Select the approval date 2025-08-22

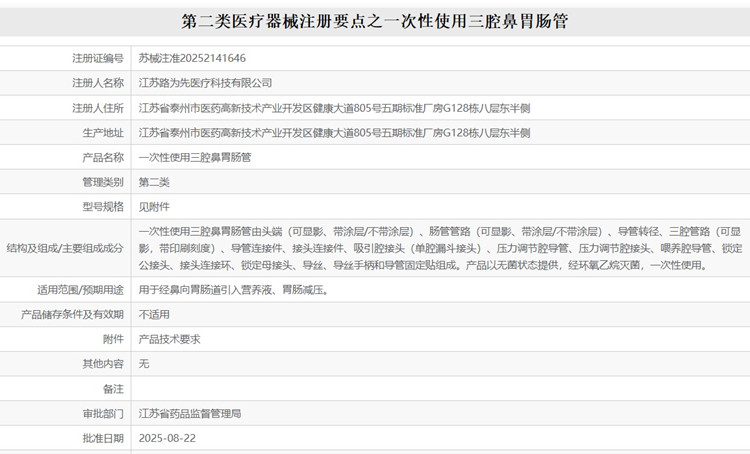tap(166, 438)
